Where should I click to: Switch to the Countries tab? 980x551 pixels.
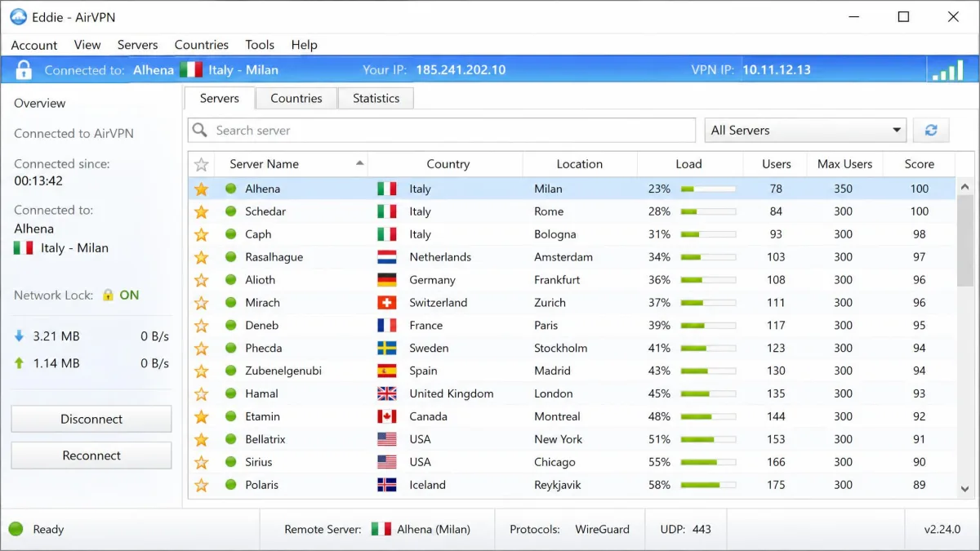point(296,98)
